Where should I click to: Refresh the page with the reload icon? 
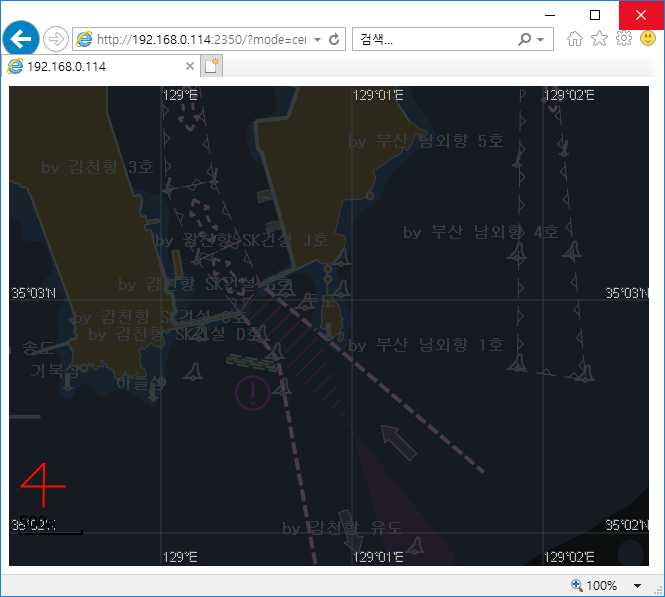334,40
